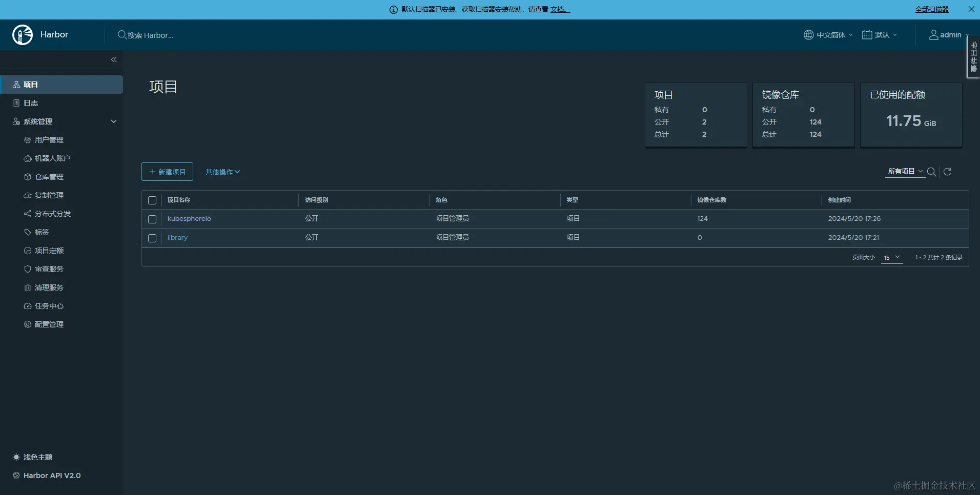This screenshot has width=980, height=495.
Task: Open the 所有项目 filter dropdown
Action: click(905, 171)
